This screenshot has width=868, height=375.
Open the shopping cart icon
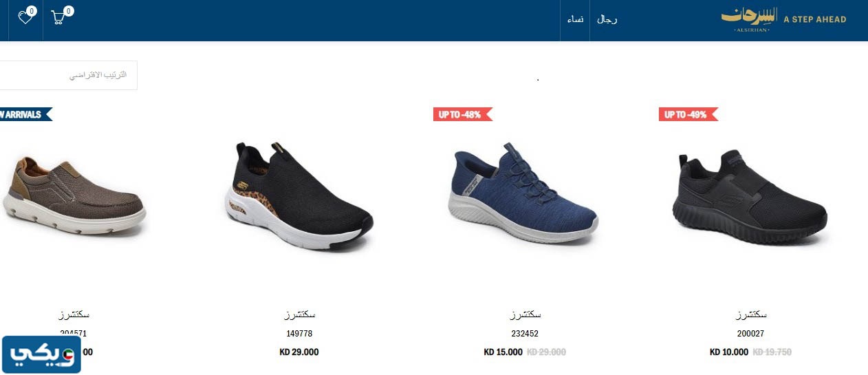58,18
